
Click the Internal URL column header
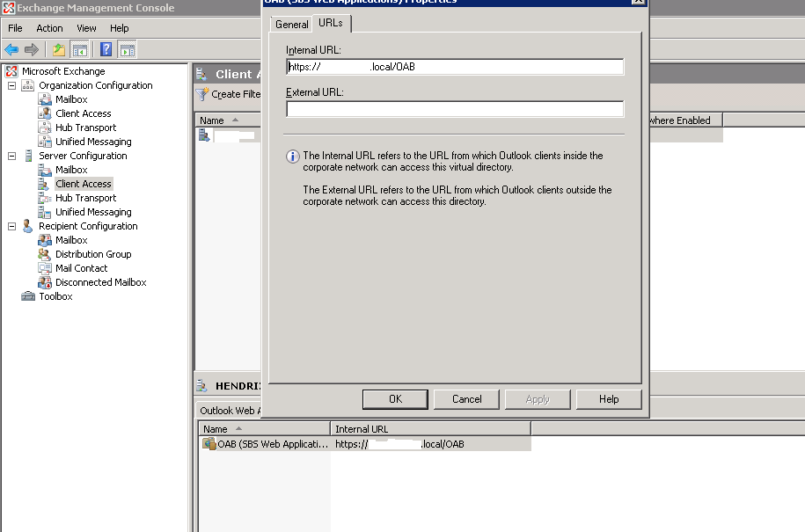tap(430, 429)
